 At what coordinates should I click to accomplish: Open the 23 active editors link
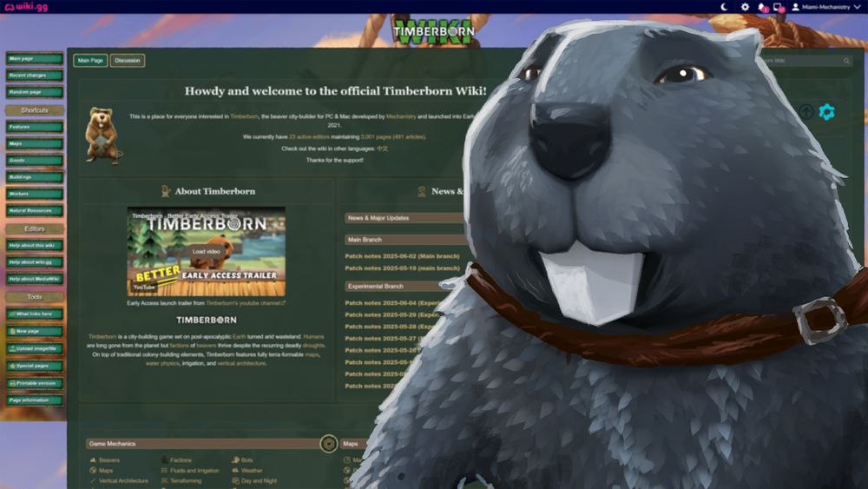coord(309,136)
